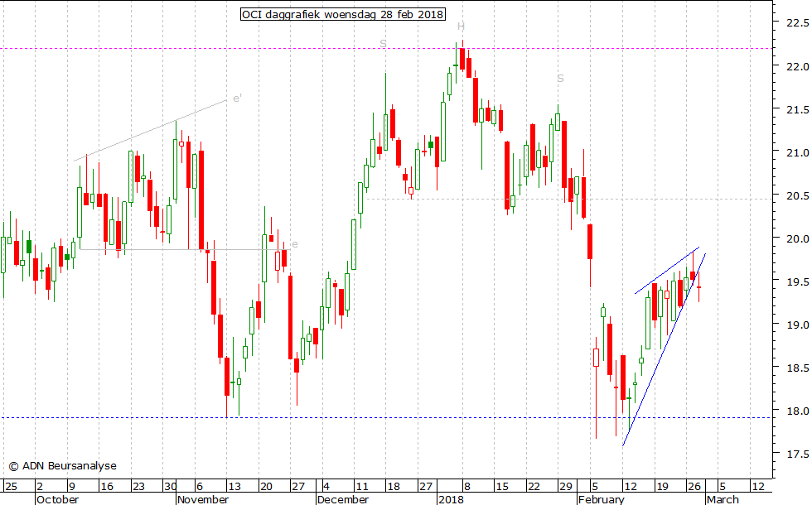Click the 21.0 price axis label

(x=797, y=152)
